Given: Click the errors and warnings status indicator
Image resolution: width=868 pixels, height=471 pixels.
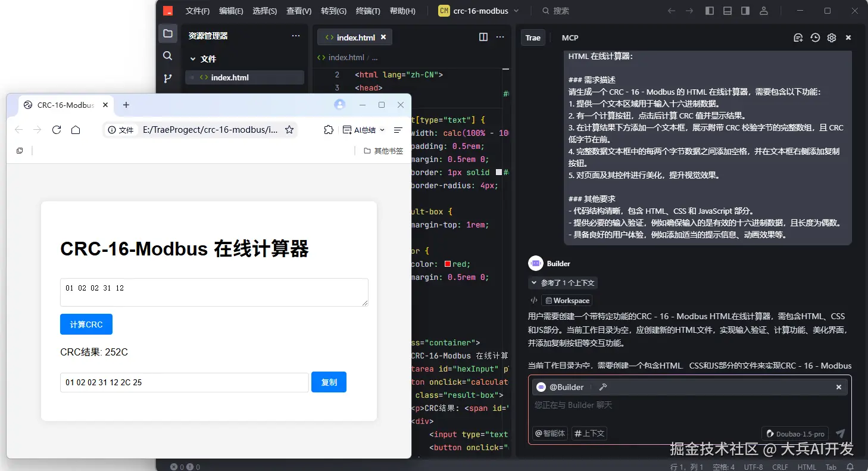Looking at the screenshot, I should point(185,467).
